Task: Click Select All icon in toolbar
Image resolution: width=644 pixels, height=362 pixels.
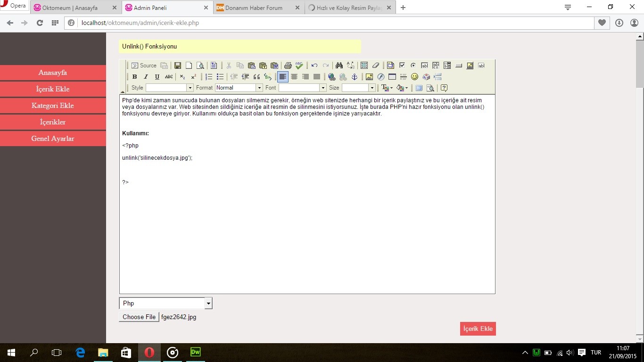Action: [x=364, y=66]
